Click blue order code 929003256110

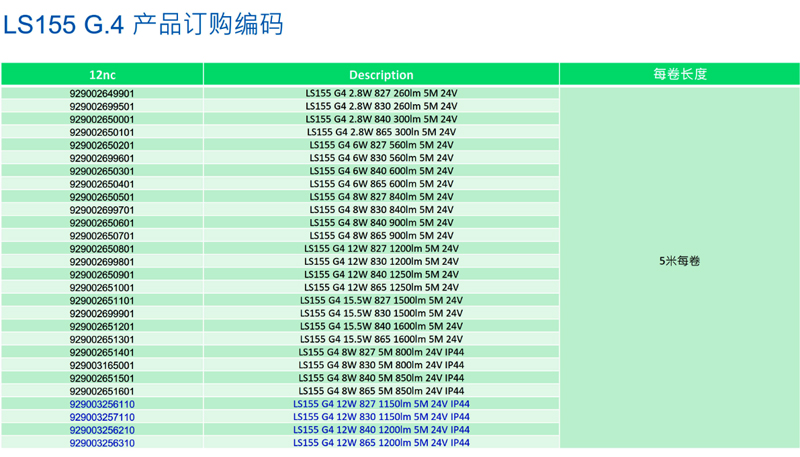pos(102,404)
